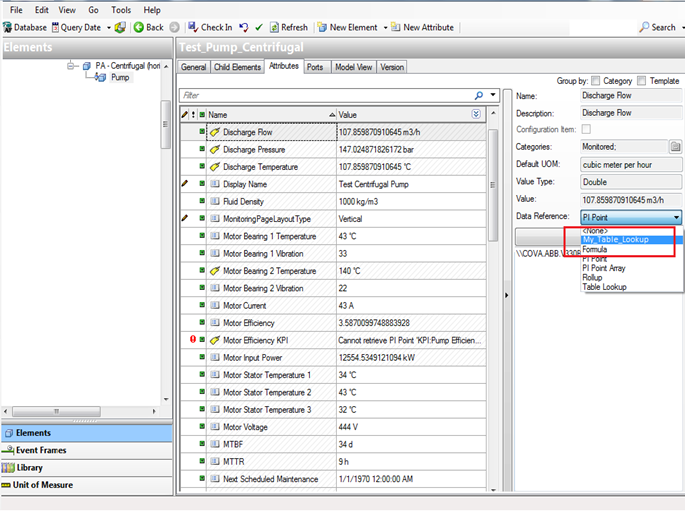Click the Default UOM field

pyautogui.click(x=631, y=165)
